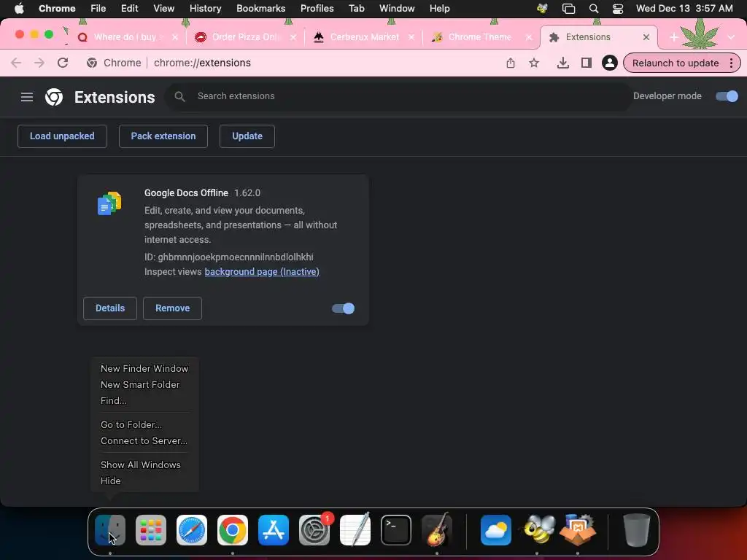
Task: Open Spotlight search in menu bar
Action: [x=594, y=9]
